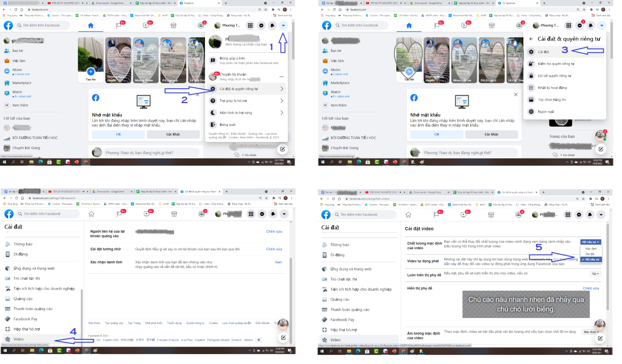The width and height of the screenshot is (622, 364).
Task: Click 'Chỉnh sửa' for 'Người liên hệ của tài khoản quảng cáo'
Action: (x=274, y=231)
